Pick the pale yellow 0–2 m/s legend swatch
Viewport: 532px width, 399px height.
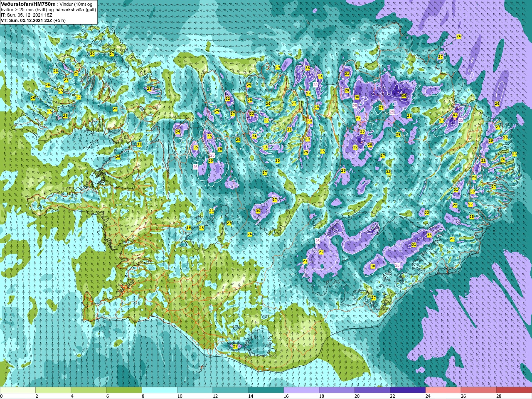tap(18, 390)
